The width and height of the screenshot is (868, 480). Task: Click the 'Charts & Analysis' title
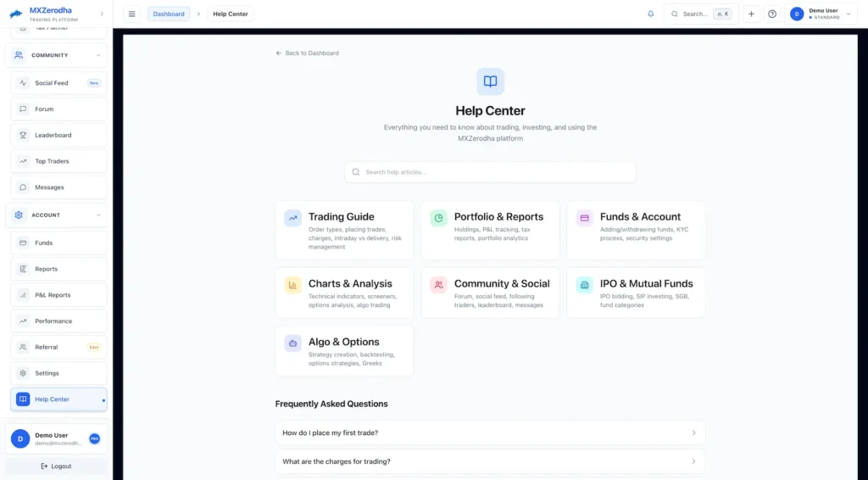click(x=350, y=283)
